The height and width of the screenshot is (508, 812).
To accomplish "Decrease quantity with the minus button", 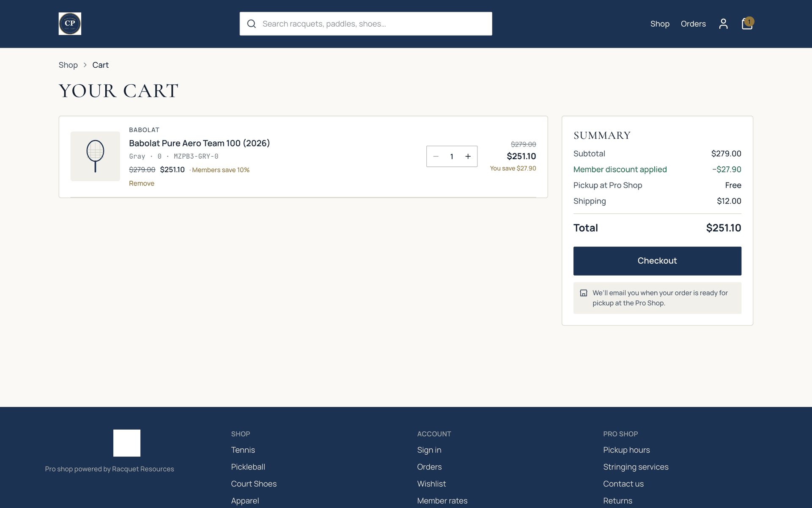I will [x=436, y=157].
